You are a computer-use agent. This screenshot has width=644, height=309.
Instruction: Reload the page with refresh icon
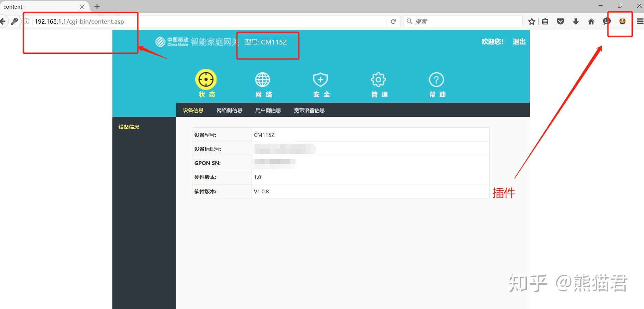(x=393, y=22)
